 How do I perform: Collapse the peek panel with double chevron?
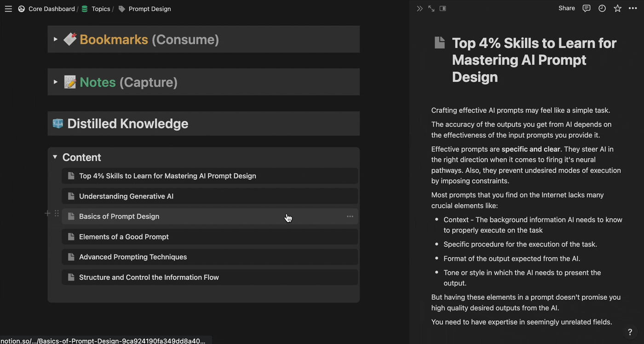pyautogui.click(x=419, y=8)
